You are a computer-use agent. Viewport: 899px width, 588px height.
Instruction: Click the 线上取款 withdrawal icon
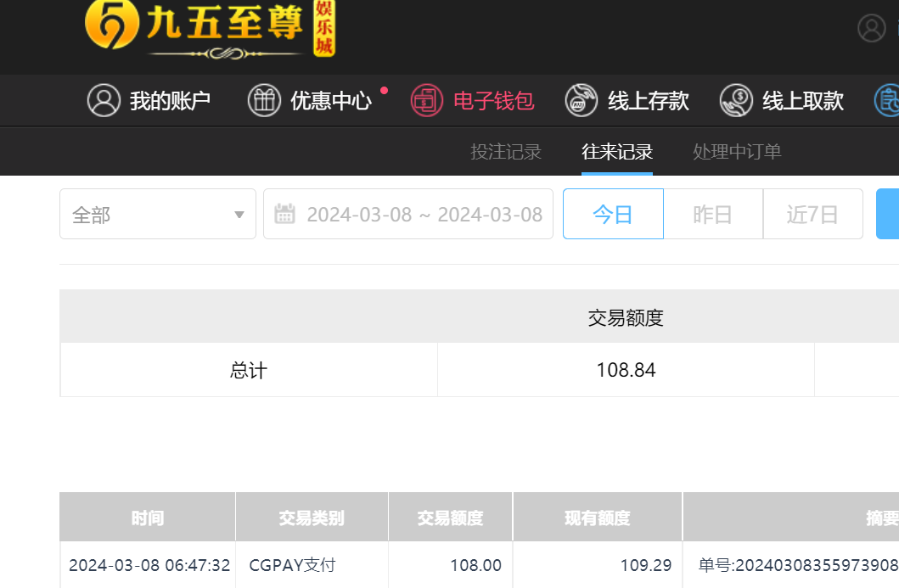(736, 100)
